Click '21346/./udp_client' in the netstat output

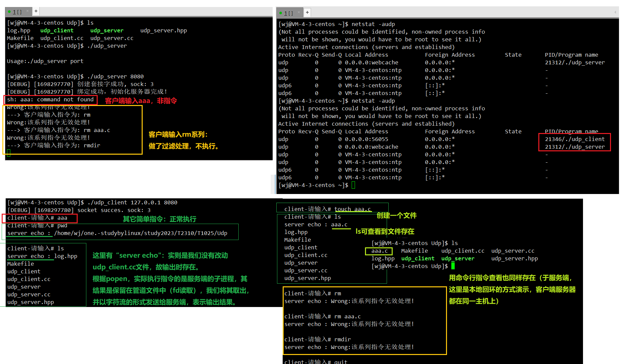pos(575,139)
